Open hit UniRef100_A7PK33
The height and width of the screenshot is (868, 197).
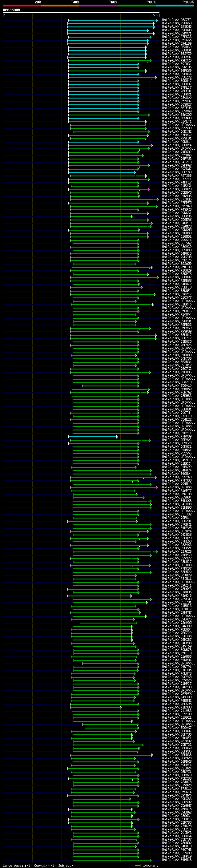coord(177,37)
